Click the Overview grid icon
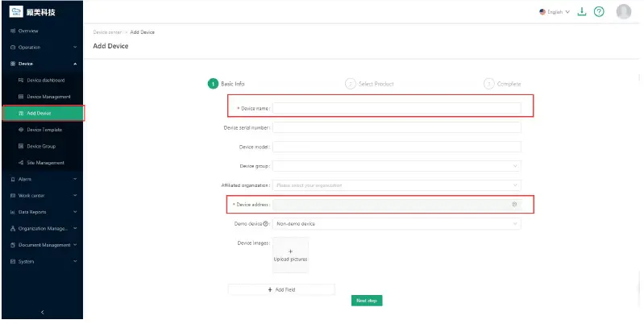Image resolution: width=644 pixels, height=324 pixels. click(x=13, y=31)
